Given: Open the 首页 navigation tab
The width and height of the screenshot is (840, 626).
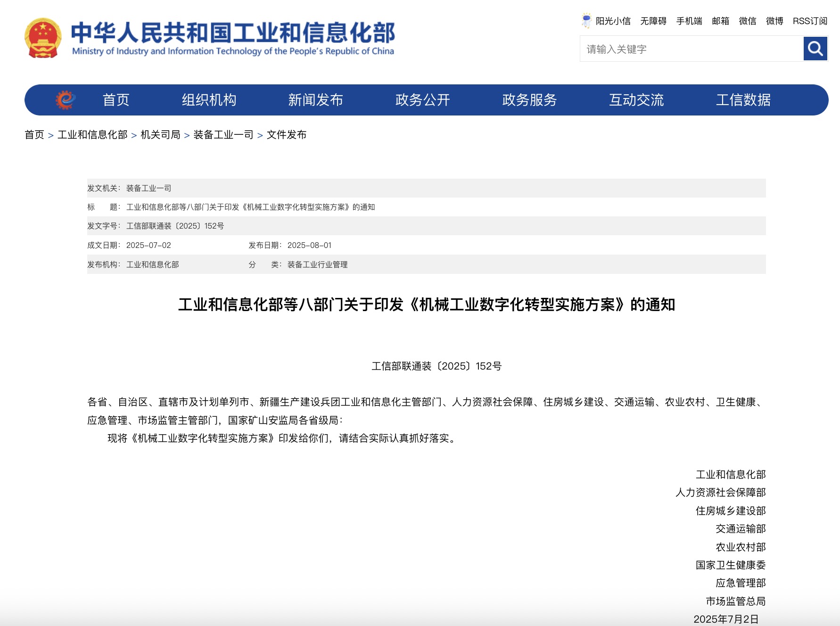Looking at the screenshot, I should 116,100.
